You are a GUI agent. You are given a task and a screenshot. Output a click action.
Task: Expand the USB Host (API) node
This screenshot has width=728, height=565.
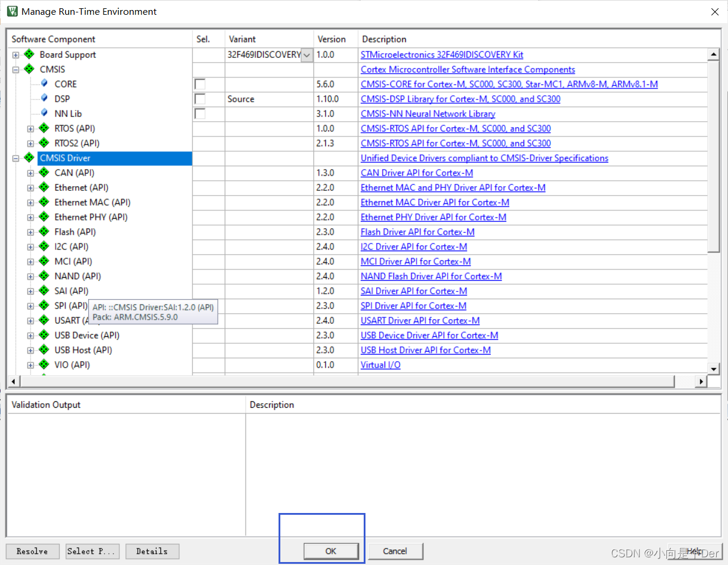click(x=31, y=350)
